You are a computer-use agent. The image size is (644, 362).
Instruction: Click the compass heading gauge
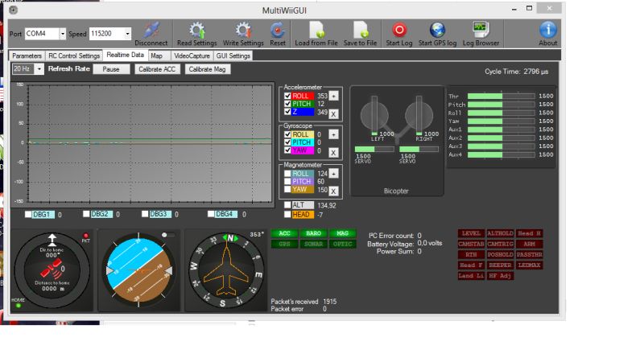(x=227, y=269)
